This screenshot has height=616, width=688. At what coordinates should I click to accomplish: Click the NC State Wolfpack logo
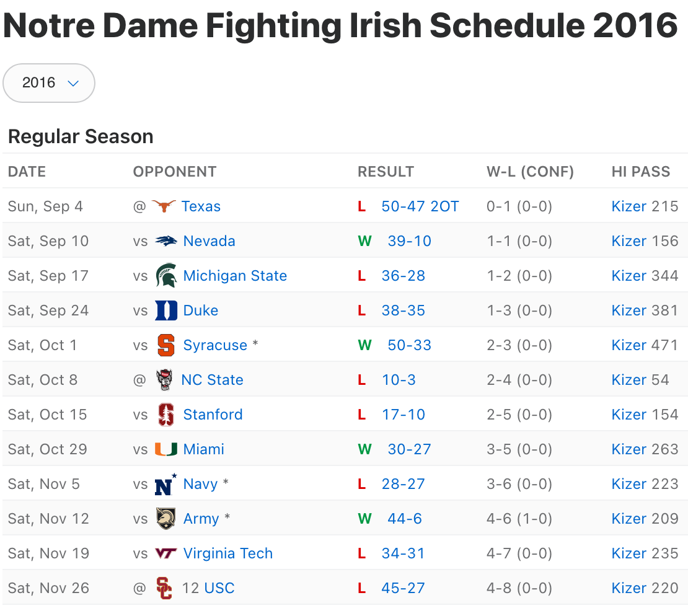point(165,380)
